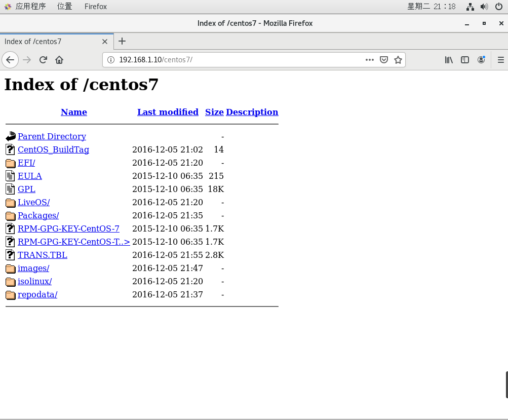Click the Parent Directory back icon
This screenshot has width=508, height=420.
click(10, 136)
